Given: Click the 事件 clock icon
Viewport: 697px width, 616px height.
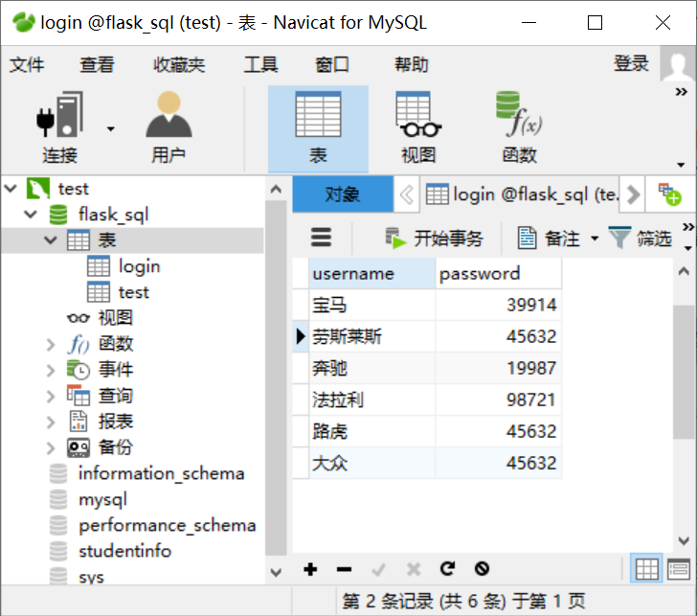Looking at the screenshot, I should point(79,370).
